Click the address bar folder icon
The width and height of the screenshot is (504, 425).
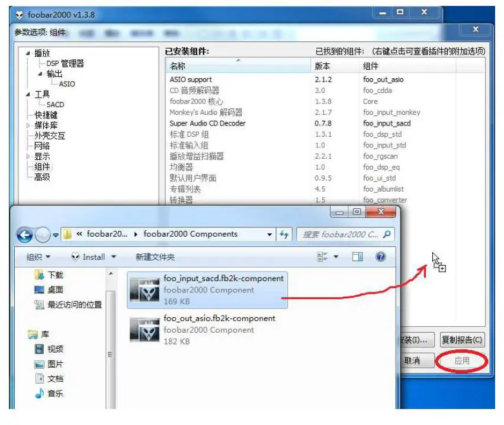tap(67, 234)
